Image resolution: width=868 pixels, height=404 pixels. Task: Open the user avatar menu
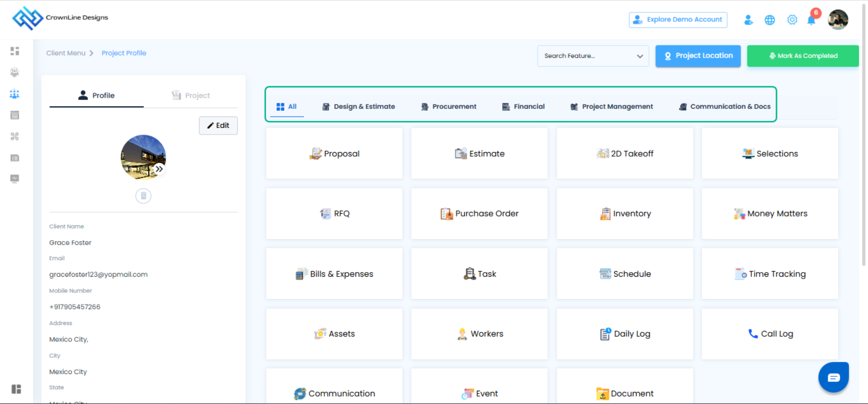(838, 20)
